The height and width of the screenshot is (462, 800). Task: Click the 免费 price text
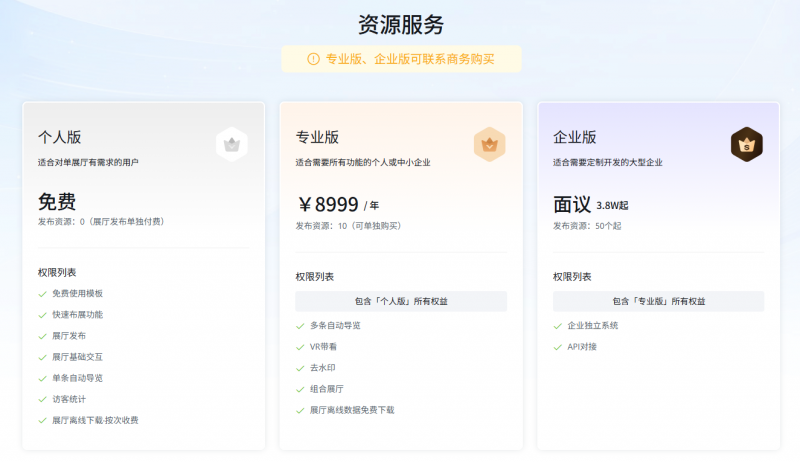[57, 202]
